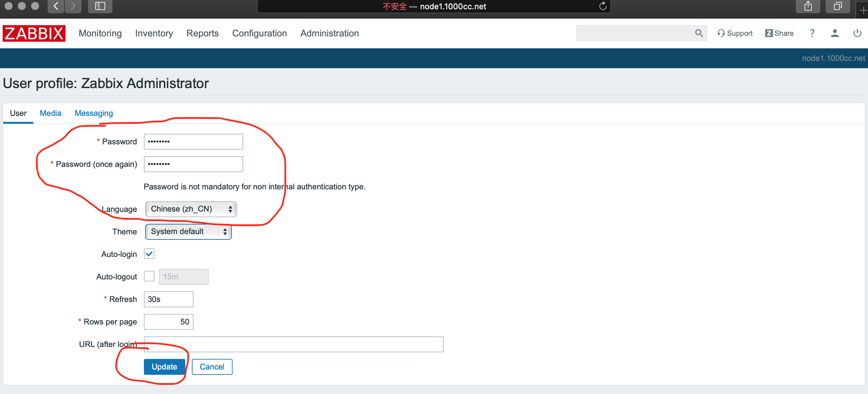This screenshot has height=394, width=868.
Task: Click the sign out power icon
Action: click(857, 33)
